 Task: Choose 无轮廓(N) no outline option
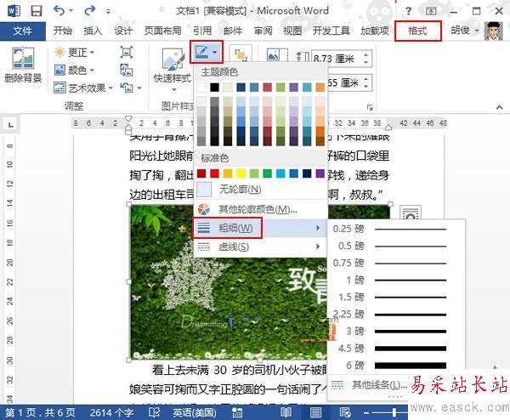(260, 190)
